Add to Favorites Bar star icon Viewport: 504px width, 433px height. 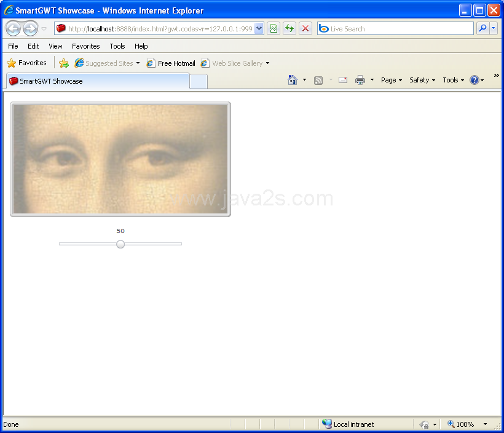click(x=64, y=63)
